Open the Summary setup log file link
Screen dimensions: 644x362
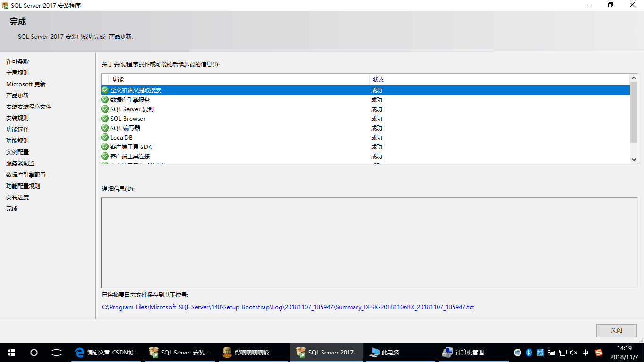pos(288,307)
